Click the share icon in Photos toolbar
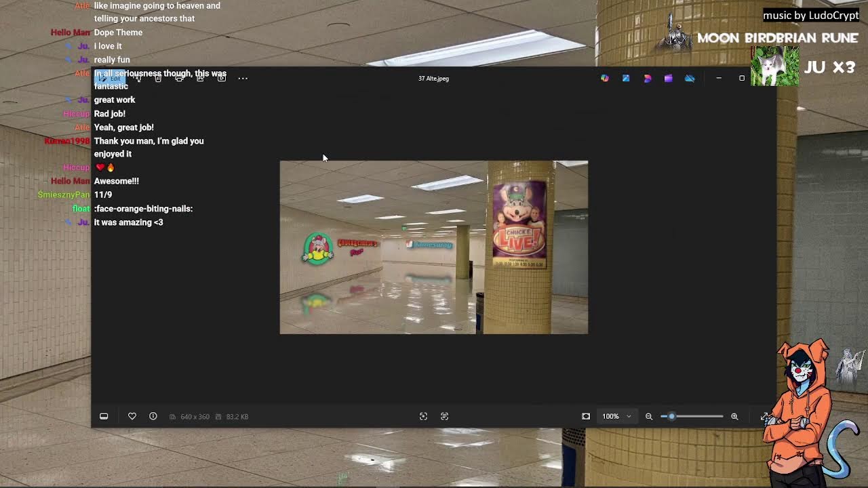The width and height of the screenshot is (868, 488). click(200, 78)
